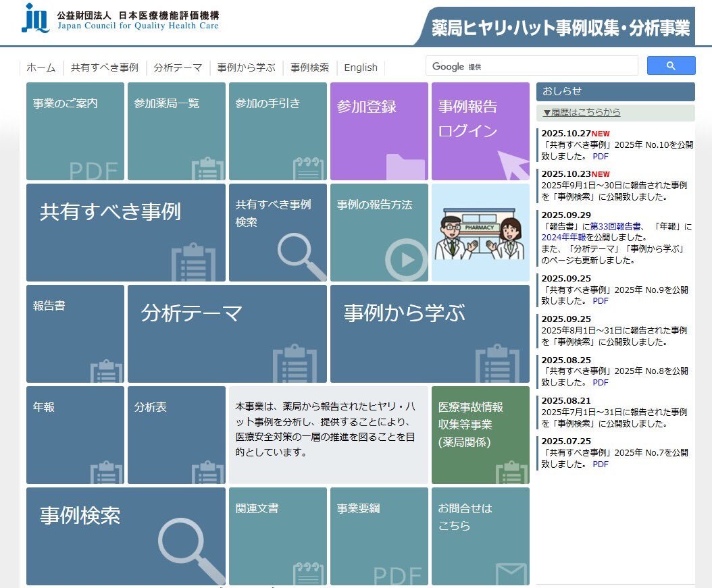This screenshot has height=588, width=712.
Task: Select English in the navigation bar
Action: coord(361,68)
